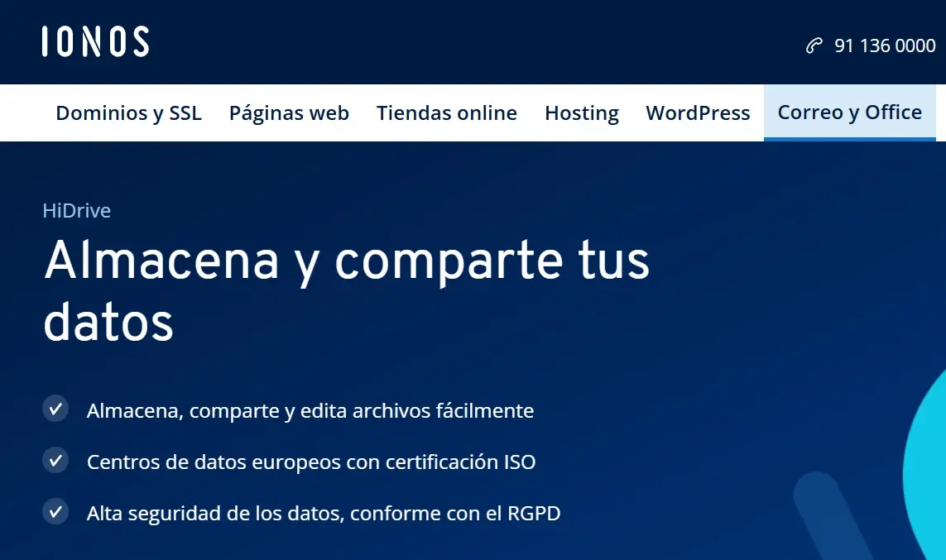
Task: Call the number 91 136 0000
Action: click(x=883, y=45)
